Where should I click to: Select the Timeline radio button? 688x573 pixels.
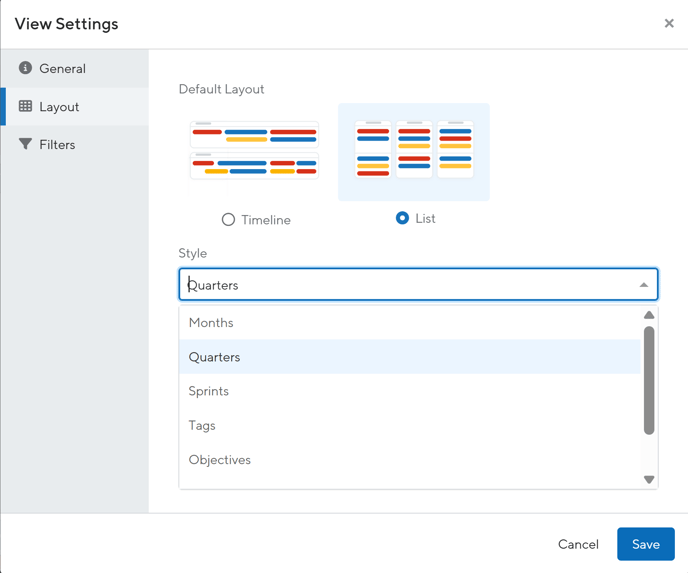pyautogui.click(x=228, y=219)
